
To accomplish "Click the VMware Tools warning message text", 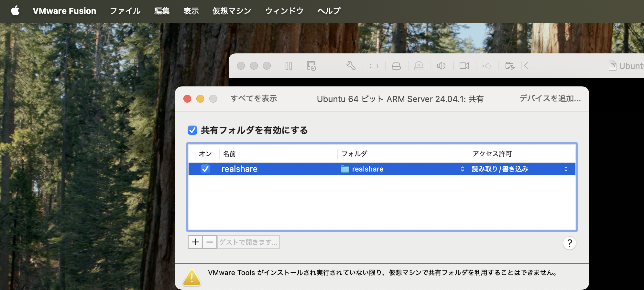I will (384, 273).
